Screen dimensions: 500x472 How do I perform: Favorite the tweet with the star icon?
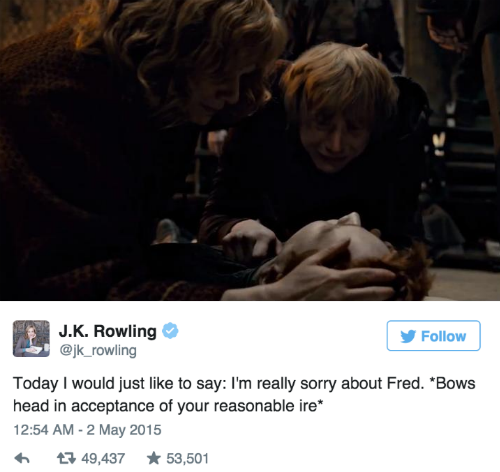click(x=154, y=458)
